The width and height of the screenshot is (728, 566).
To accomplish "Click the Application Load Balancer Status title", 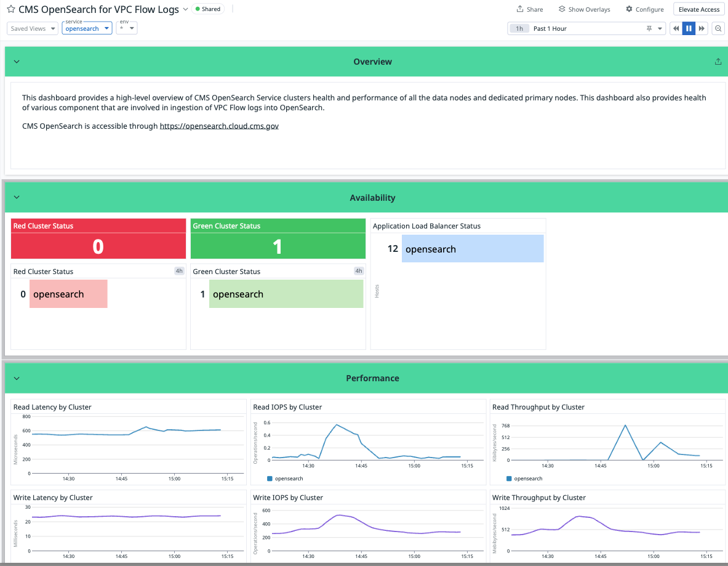I will coord(426,226).
